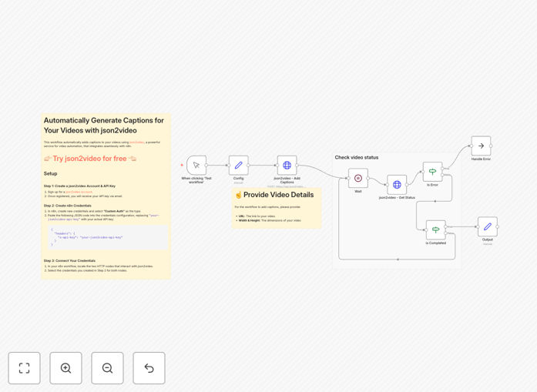Open the json2video - Add Captions globe node

point(287,166)
